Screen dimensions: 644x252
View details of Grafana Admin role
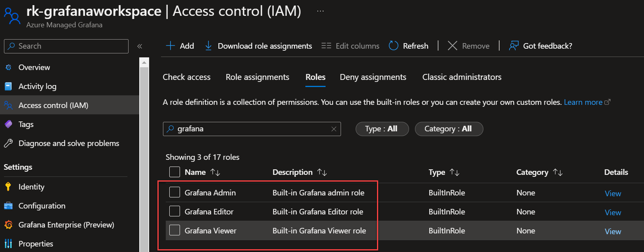point(612,193)
